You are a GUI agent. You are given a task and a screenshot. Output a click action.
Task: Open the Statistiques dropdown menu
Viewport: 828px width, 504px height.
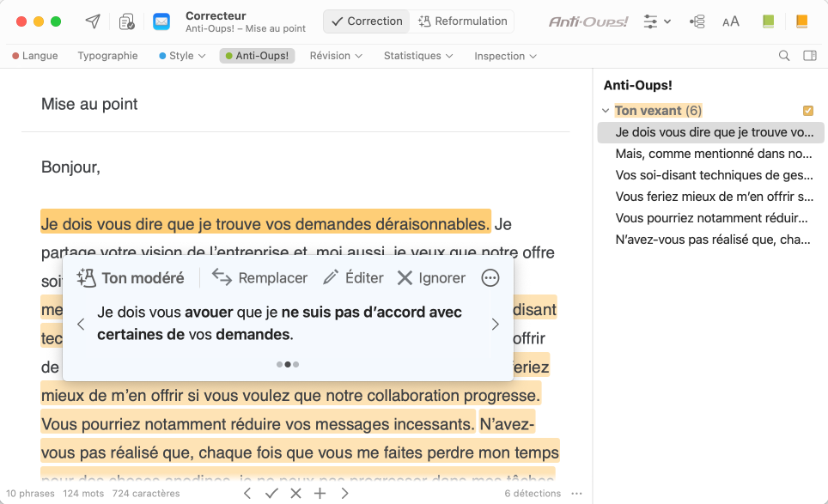click(417, 56)
